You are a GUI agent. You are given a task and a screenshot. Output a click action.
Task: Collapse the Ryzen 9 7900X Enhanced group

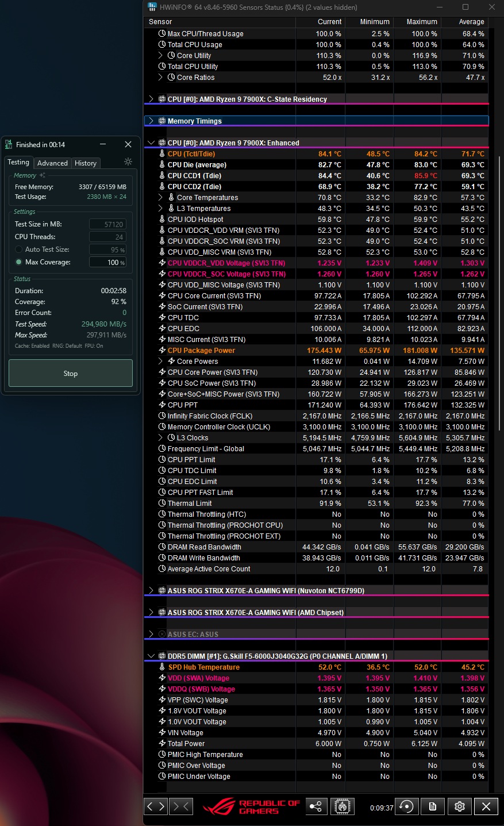tap(151, 143)
